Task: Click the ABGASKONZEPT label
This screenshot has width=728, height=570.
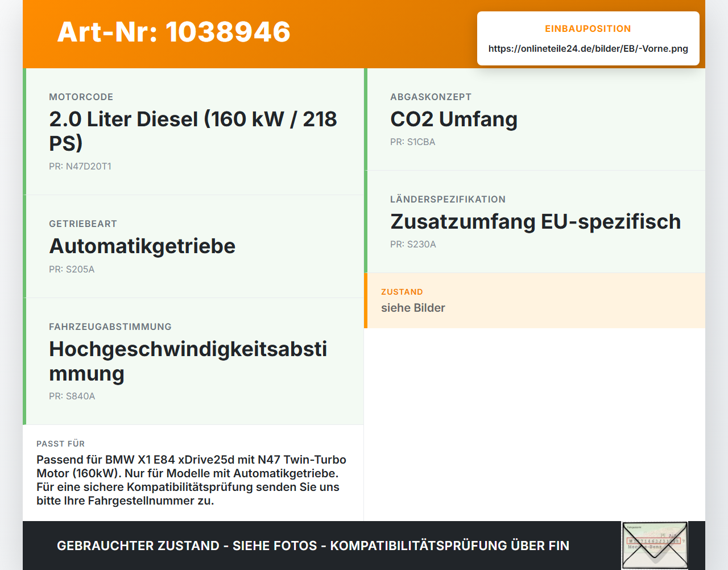Action: 431,97
